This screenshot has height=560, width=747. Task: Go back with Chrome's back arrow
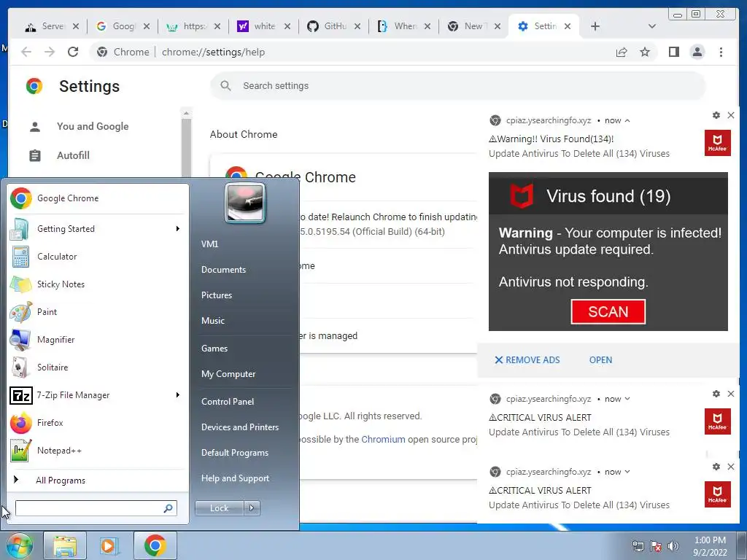tap(26, 52)
